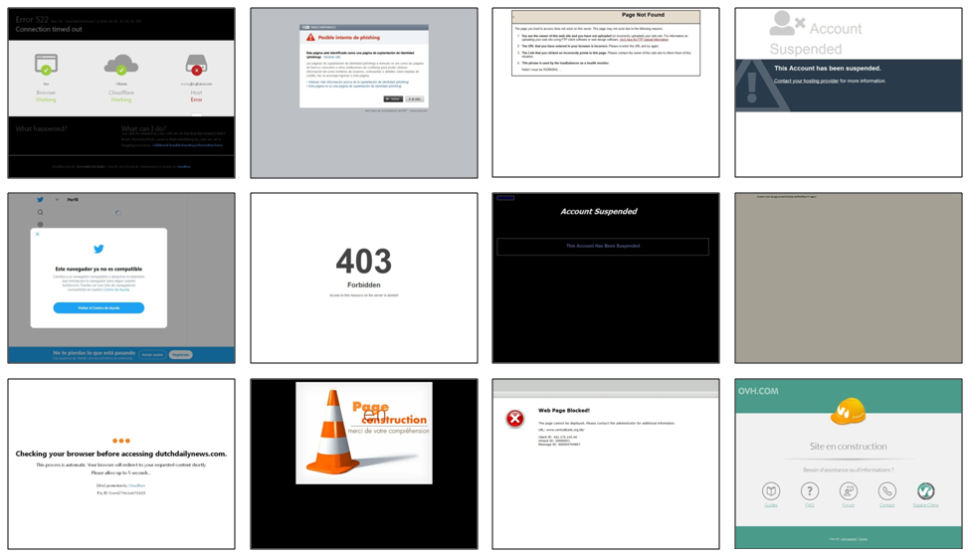
Task: Click the Espace Client text link
Action: click(x=926, y=505)
